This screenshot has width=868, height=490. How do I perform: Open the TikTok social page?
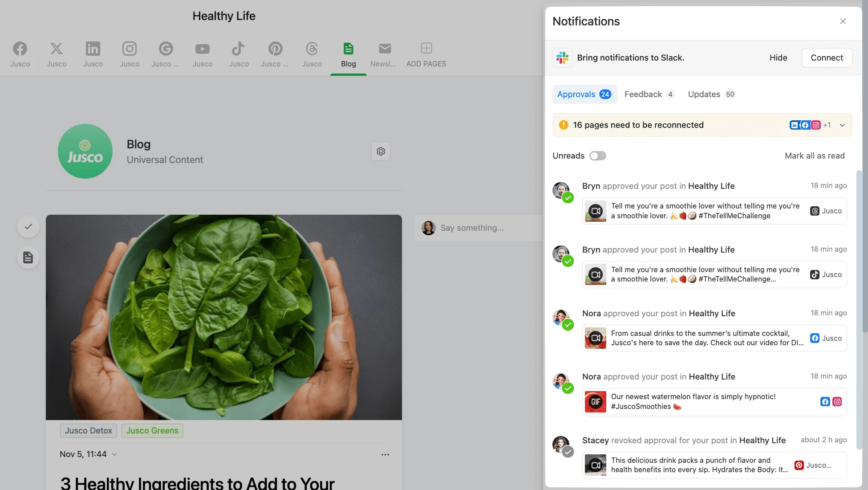[239, 53]
